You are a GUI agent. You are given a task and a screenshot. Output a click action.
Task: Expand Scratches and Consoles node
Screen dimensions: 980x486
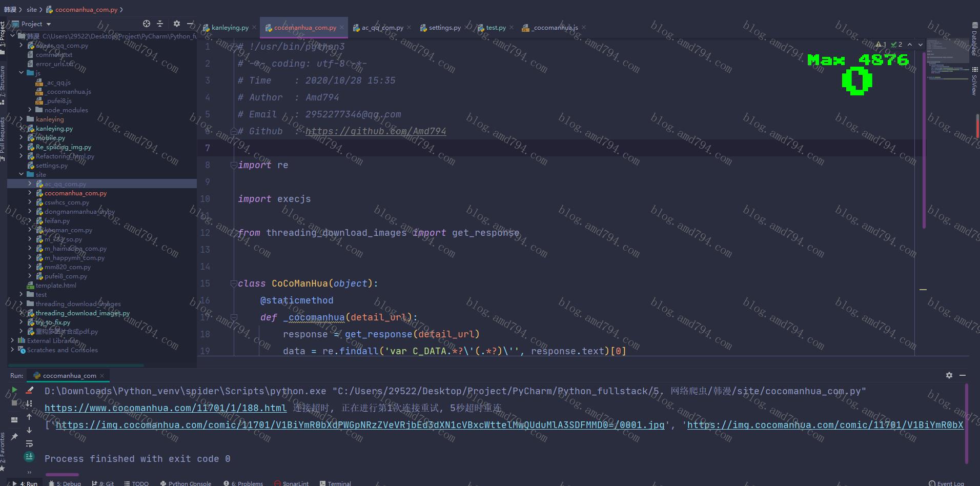click(12, 350)
